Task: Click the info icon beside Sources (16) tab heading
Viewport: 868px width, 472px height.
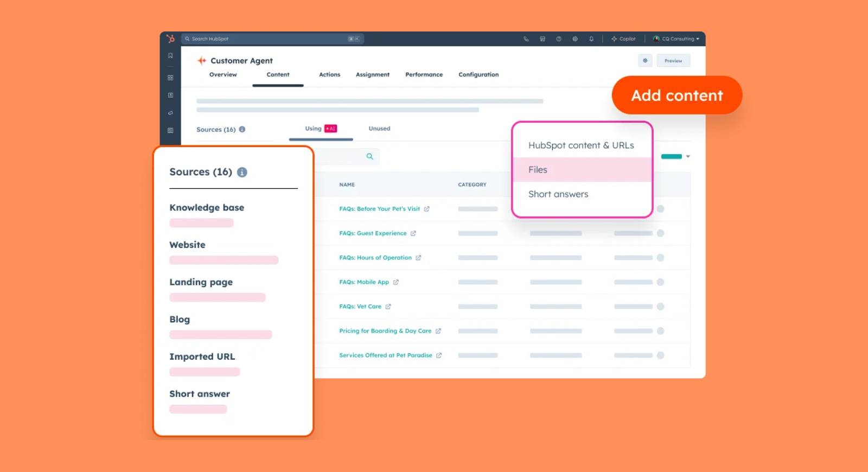Action: (x=242, y=129)
